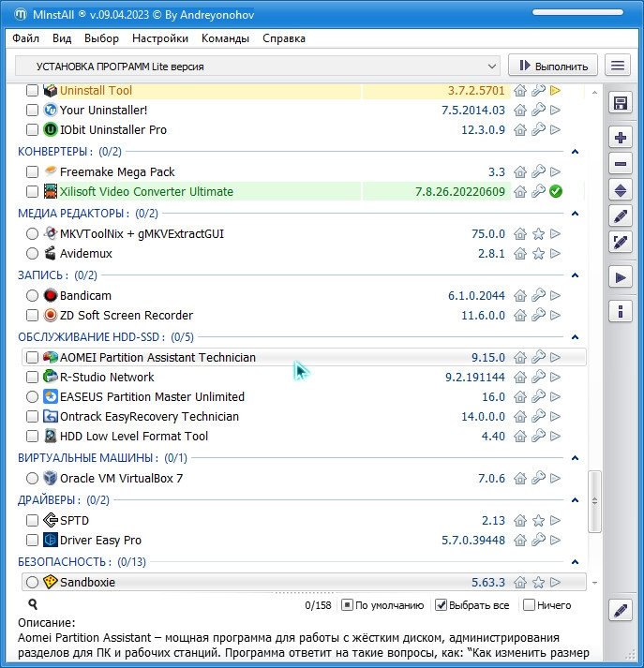The width and height of the screenshot is (644, 668).
Task: Click the IObit Uninstaller Pro name
Action: 112,129
